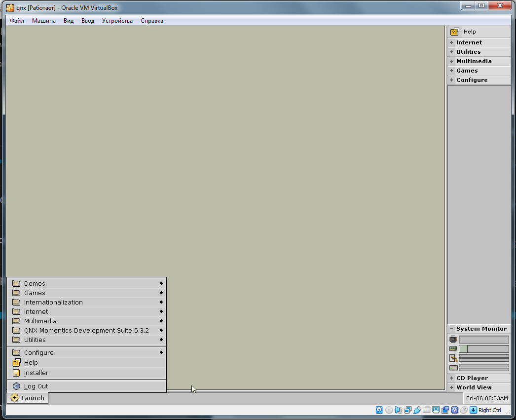The image size is (516, 420).
Task: Open Games folder in the Launch menu
Action: tap(86, 293)
